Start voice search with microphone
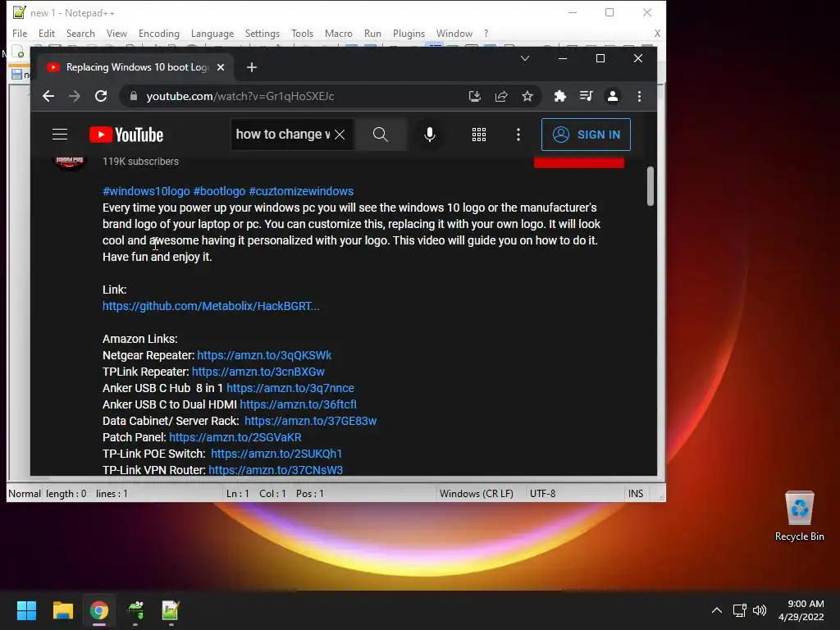The width and height of the screenshot is (840, 630). [429, 135]
